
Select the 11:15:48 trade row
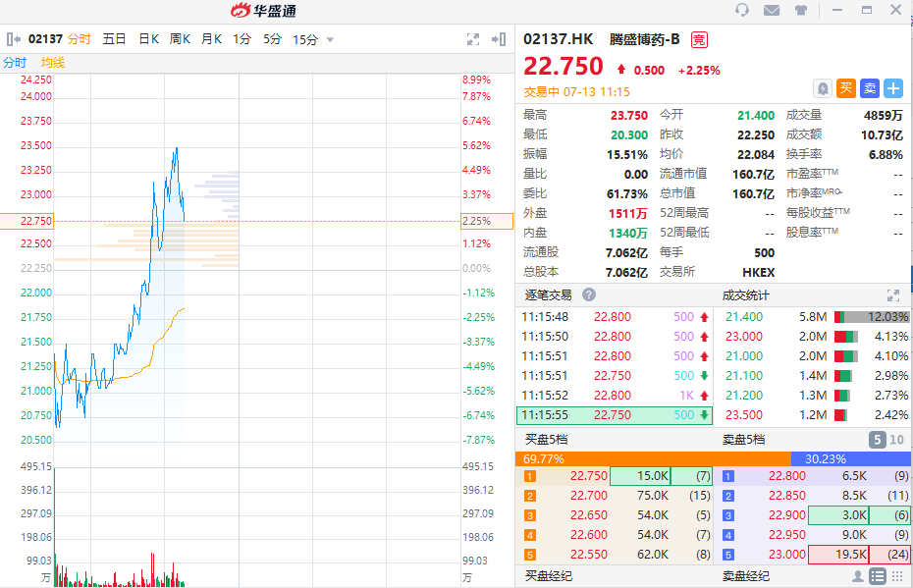pyautogui.click(x=615, y=317)
